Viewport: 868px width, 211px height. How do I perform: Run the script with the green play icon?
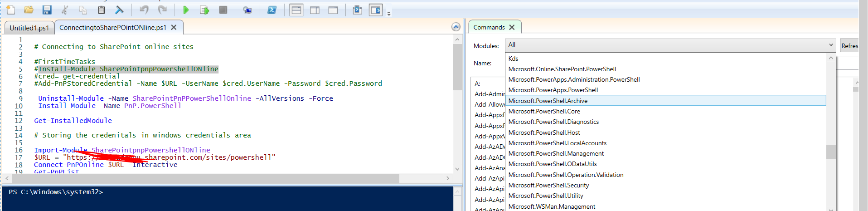186,10
